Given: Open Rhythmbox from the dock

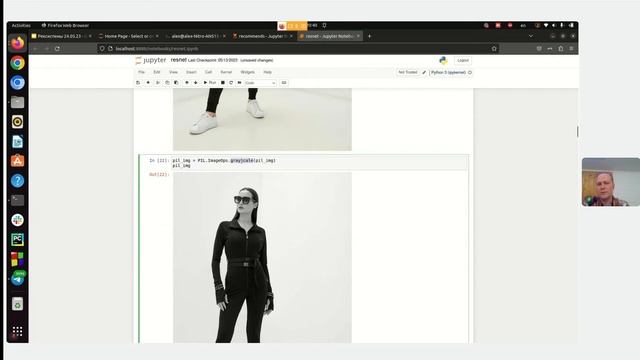Looking at the screenshot, I should pos(18,122).
